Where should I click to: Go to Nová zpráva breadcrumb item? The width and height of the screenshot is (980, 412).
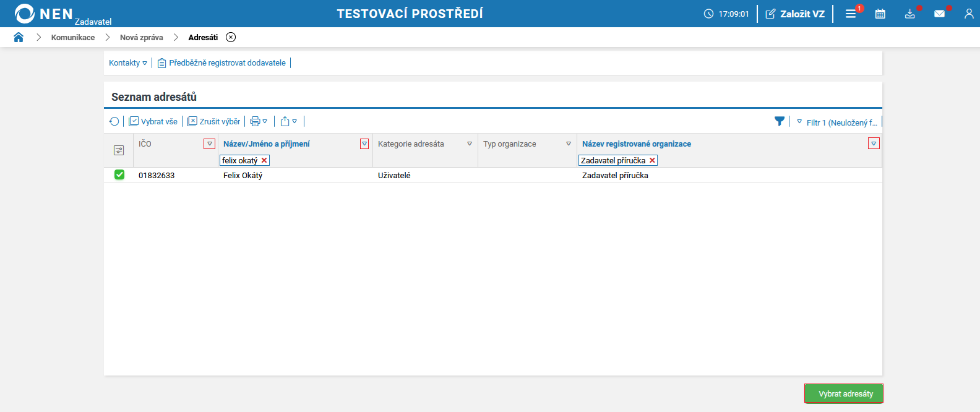pyautogui.click(x=141, y=37)
